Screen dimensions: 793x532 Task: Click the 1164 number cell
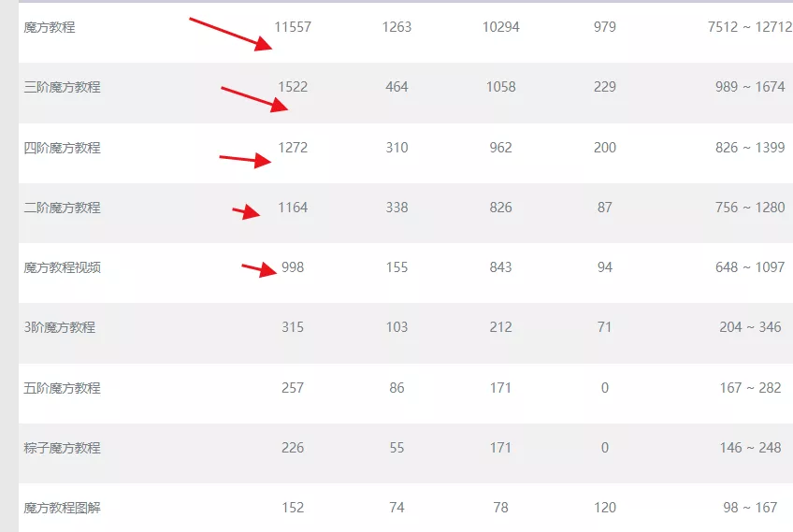[x=293, y=208]
